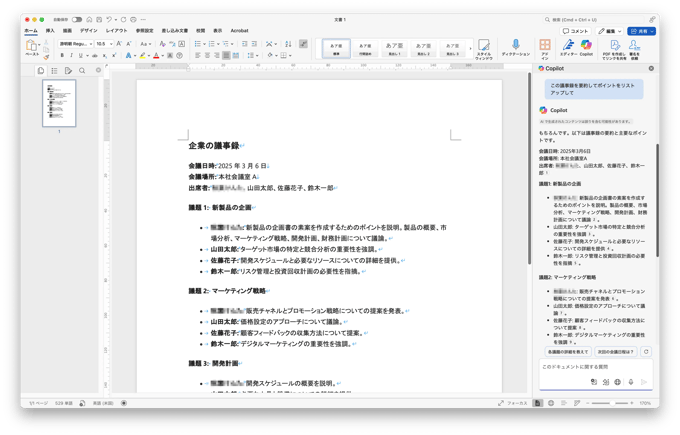Viewport: 680px width, 435px height.
Task: Click the align left icon
Action: (x=198, y=56)
